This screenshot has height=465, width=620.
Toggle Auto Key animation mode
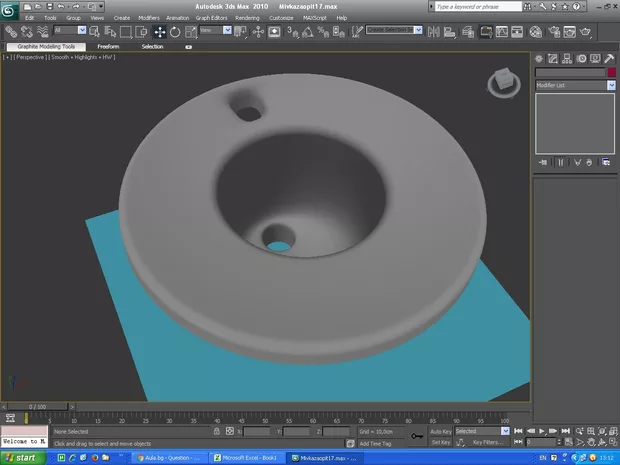(x=441, y=431)
